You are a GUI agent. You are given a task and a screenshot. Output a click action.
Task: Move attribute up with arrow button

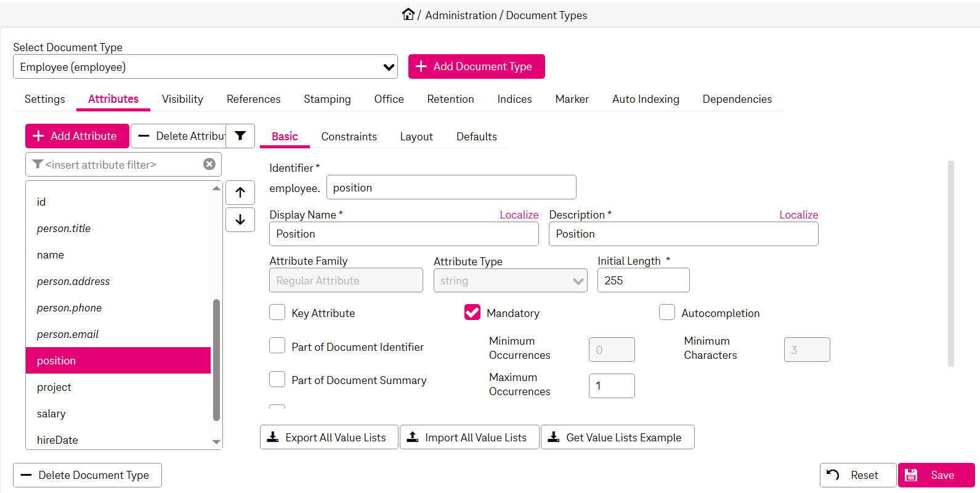pos(240,193)
